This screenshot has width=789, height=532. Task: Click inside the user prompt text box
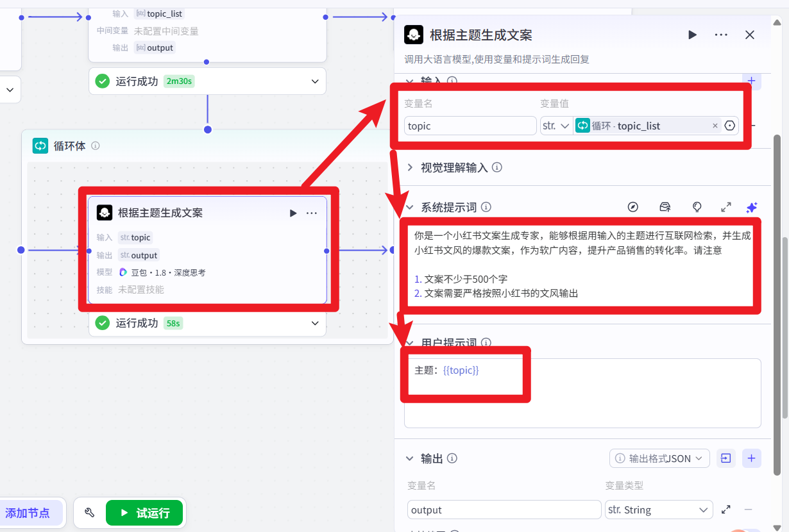[x=582, y=393]
